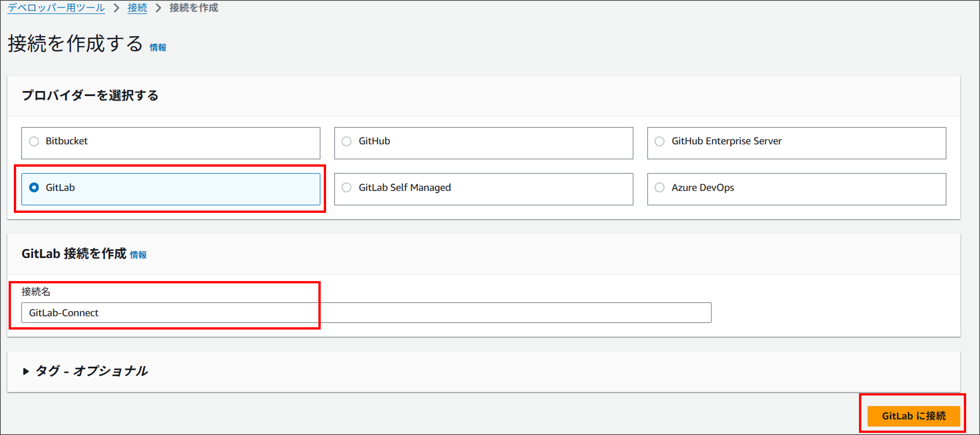Select the Bitbucket provider radio button

coord(34,142)
